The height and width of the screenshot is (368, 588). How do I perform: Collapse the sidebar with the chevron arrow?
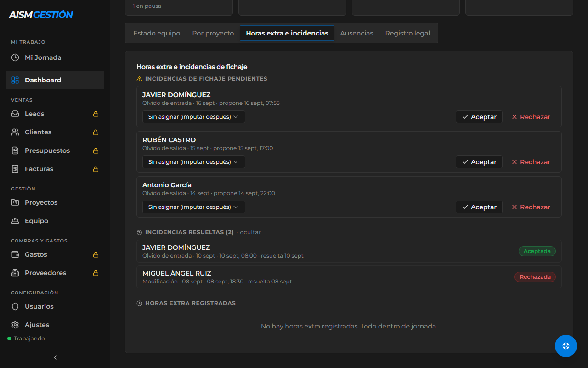click(x=55, y=357)
